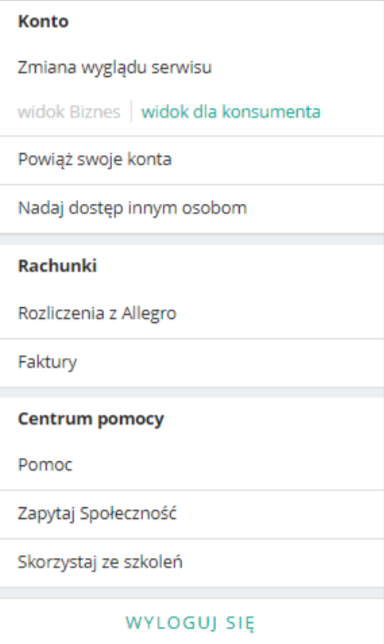Click the Rachunki section header
This screenshot has height=644, width=384.
pos(57,266)
